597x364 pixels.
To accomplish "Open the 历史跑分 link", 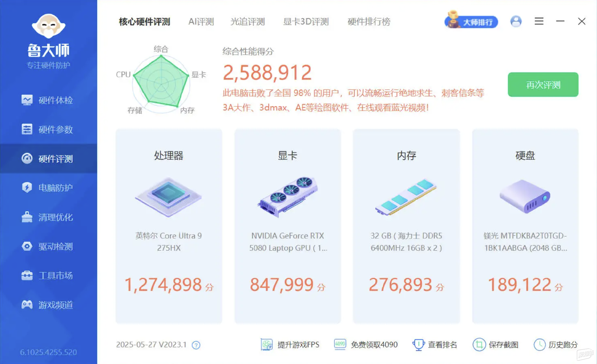I will click(563, 345).
